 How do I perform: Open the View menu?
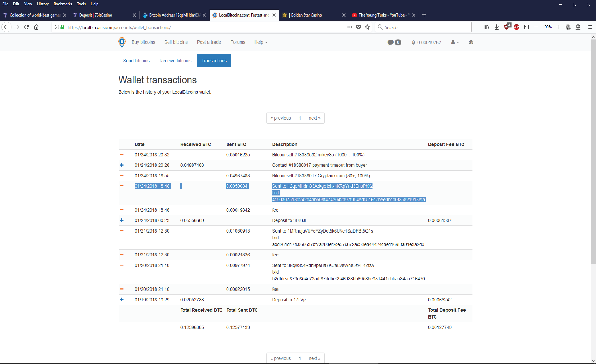tap(28, 4)
